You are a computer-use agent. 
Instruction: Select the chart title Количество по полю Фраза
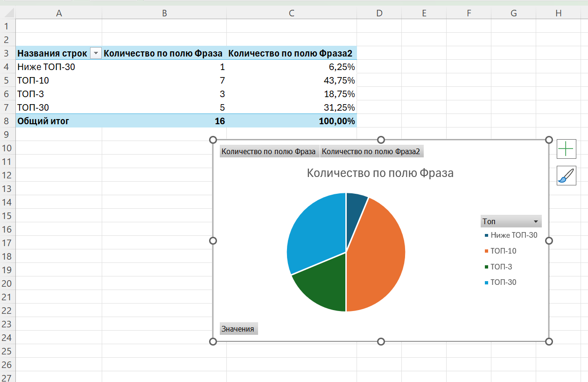point(380,173)
